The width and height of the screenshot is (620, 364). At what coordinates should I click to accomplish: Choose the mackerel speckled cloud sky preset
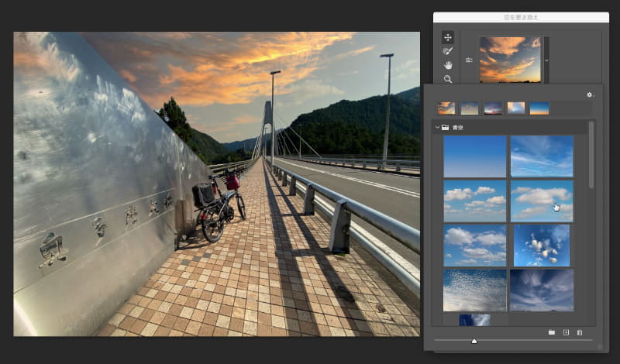tap(475, 290)
